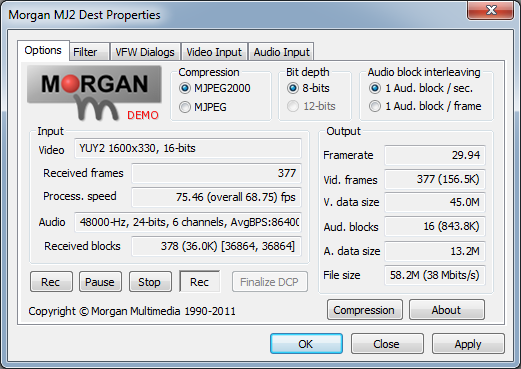Click the Finalize DCP button
The height and width of the screenshot is (369, 521).
(269, 282)
